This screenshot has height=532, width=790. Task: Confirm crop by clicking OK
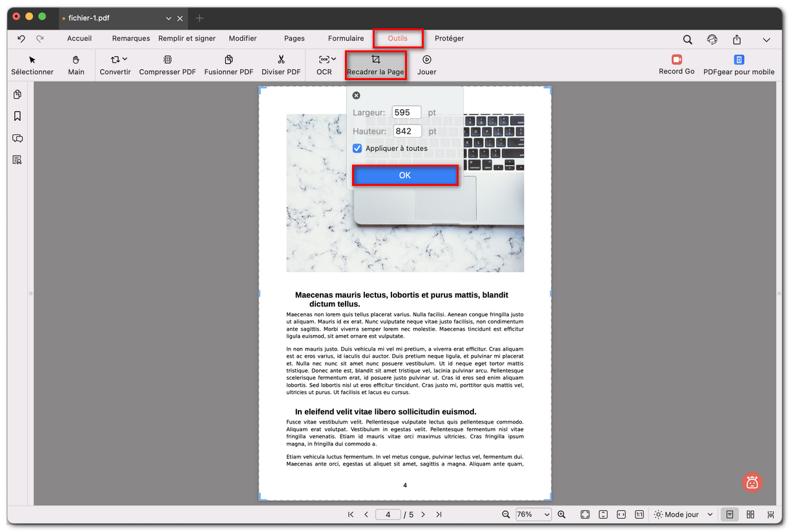pyautogui.click(x=405, y=175)
